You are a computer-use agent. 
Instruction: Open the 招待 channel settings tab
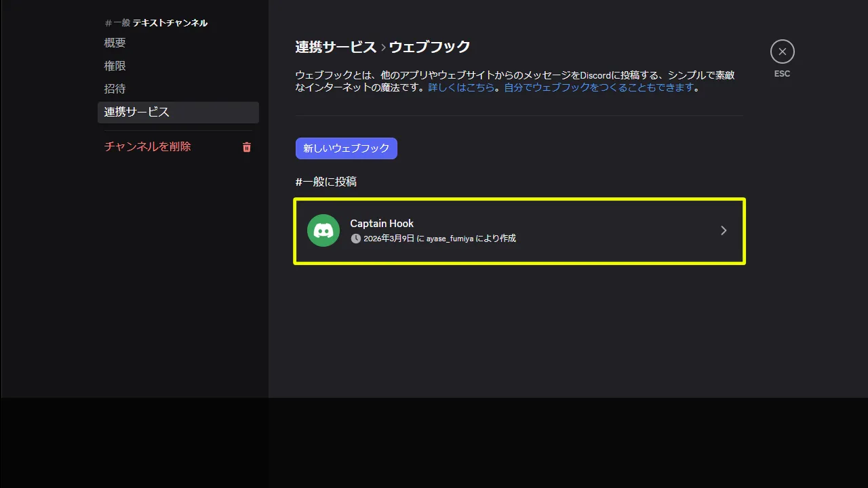pyautogui.click(x=114, y=88)
